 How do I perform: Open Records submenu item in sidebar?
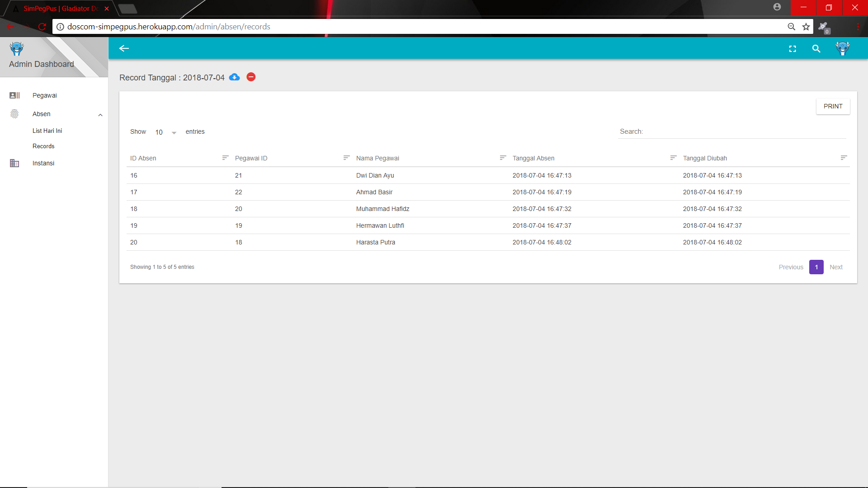click(x=43, y=146)
